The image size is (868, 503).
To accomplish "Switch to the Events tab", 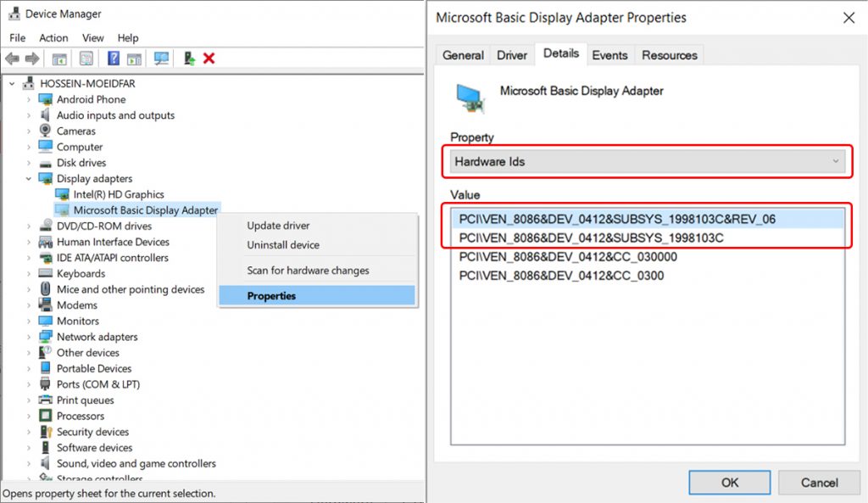I will [610, 54].
